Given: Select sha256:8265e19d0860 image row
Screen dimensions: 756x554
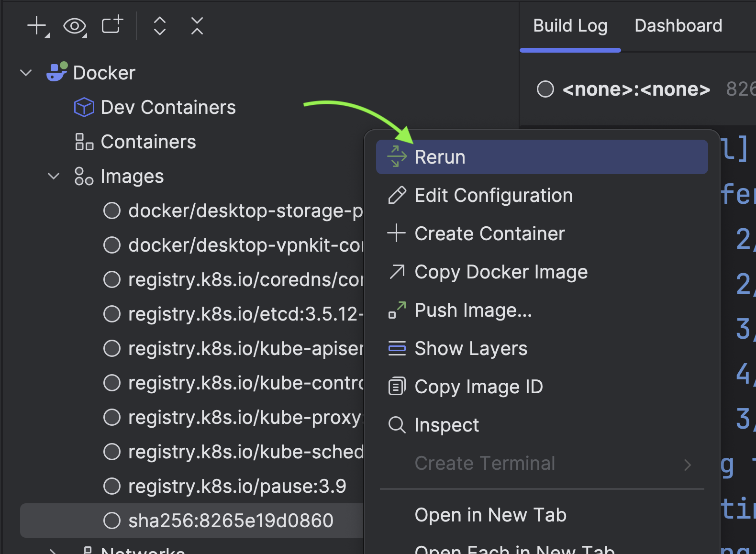Looking at the screenshot, I should [192, 521].
